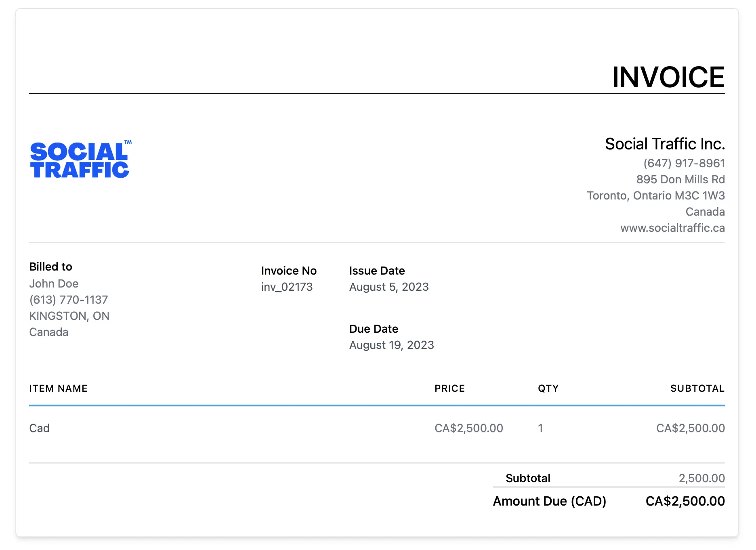Select the John Doe customer name
The height and width of the screenshot is (550, 756).
54,284
